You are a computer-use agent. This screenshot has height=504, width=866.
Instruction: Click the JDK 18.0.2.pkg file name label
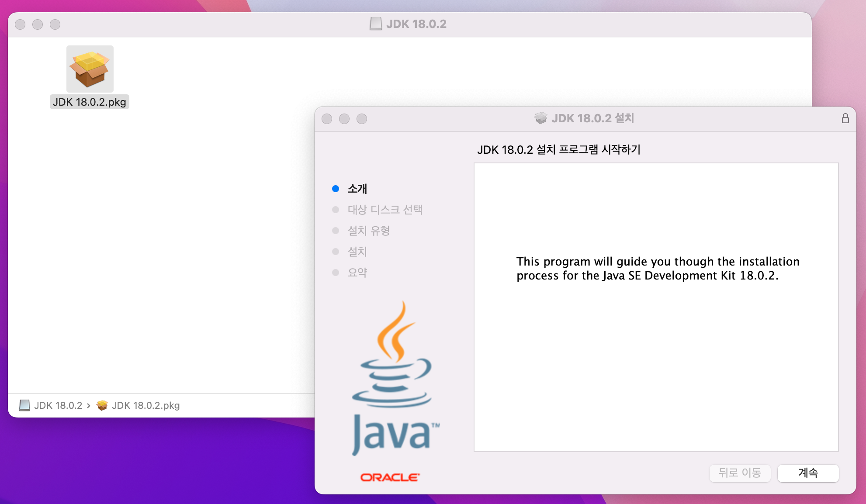point(90,102)
